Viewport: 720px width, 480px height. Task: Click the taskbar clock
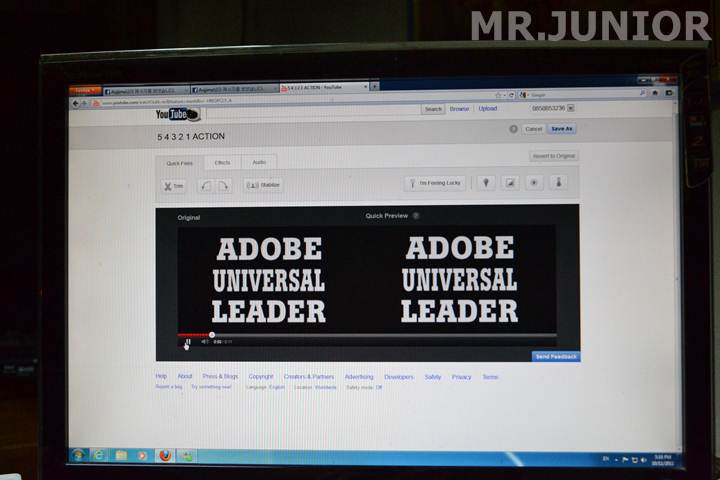pyautogui.click(x=663, y=460)
